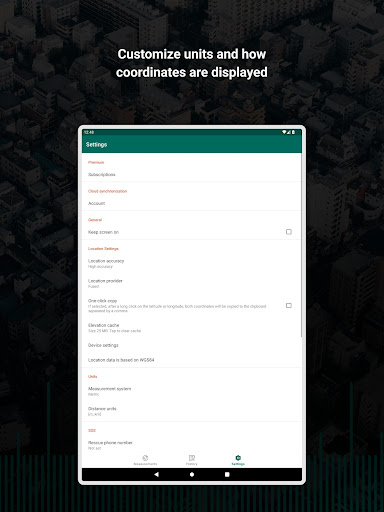Click the battery status icon
This screenshot has width=384, height=512.
pos(293,132)
